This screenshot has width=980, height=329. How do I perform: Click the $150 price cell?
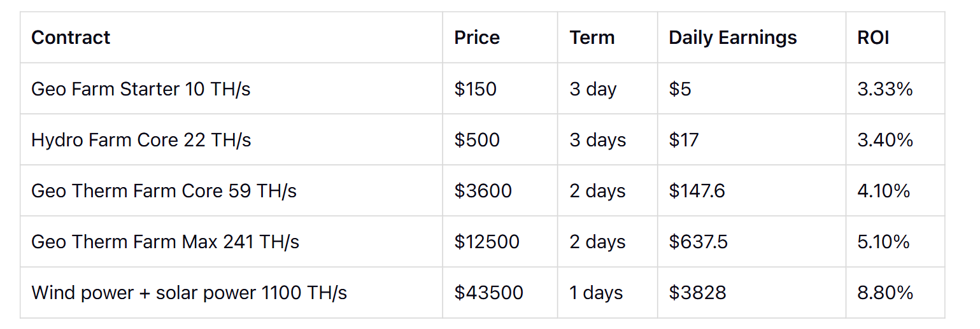coord(475,89)
